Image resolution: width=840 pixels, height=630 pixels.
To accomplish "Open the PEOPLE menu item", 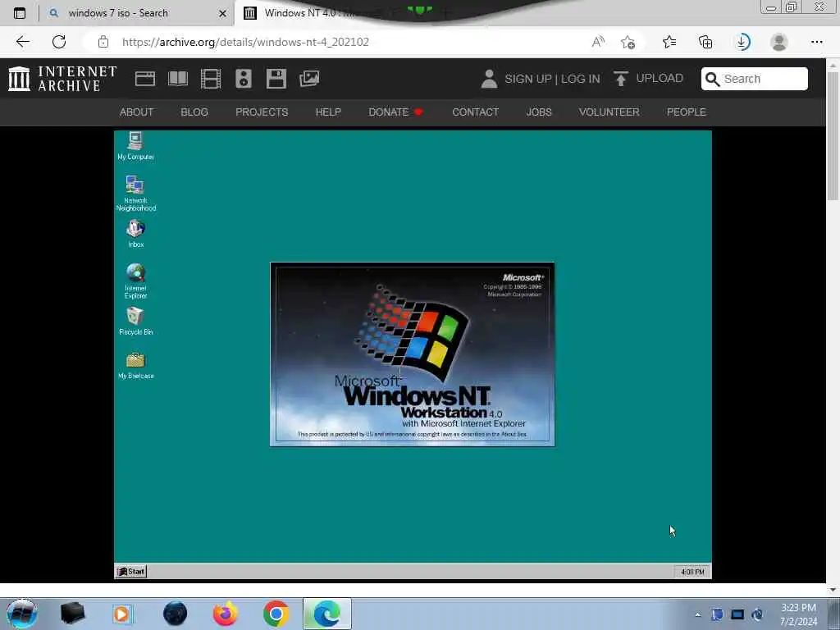I will tap(686, 112).
